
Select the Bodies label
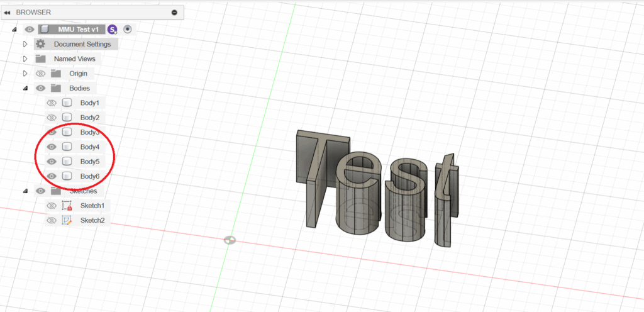pyautogui.click(x=80, y=88)
